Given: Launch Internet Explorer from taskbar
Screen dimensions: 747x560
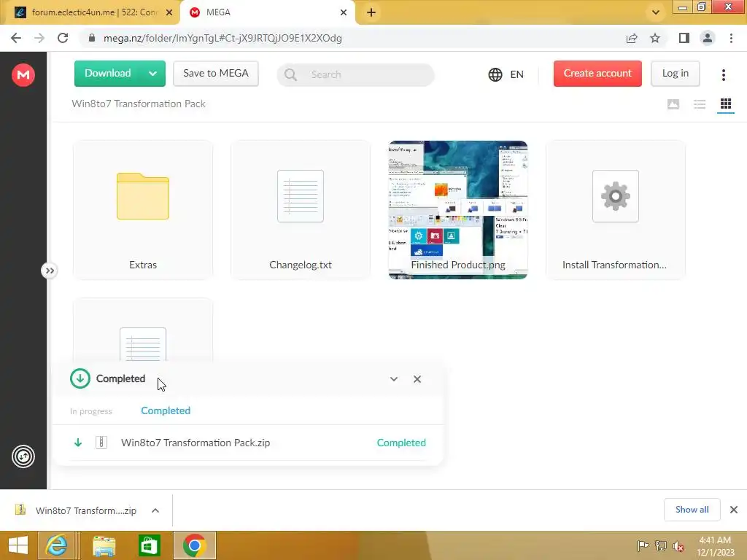Looking at the screenshot, I should (x=56, y=545).
